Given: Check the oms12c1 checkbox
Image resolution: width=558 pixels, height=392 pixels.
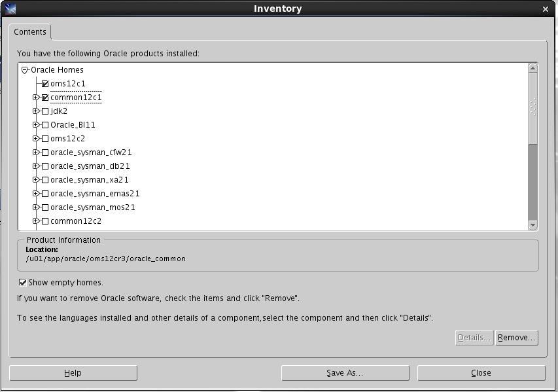Looking at the screenshot, I should tap(45, 84).
